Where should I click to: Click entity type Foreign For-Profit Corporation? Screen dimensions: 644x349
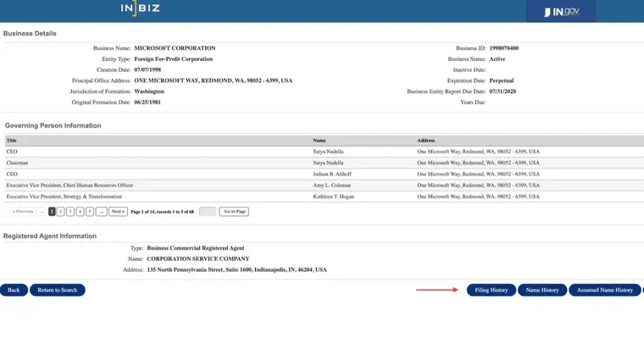tap(174, 59)
